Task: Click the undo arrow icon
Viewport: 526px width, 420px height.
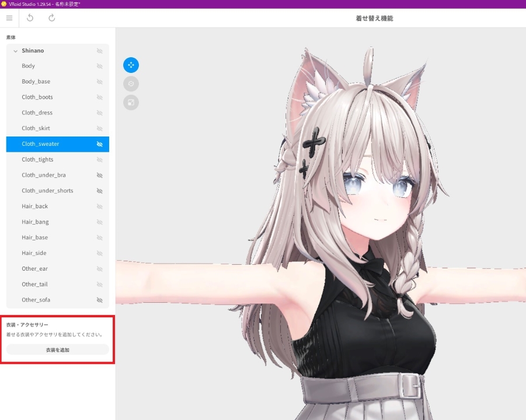Action: coord(30,17)
